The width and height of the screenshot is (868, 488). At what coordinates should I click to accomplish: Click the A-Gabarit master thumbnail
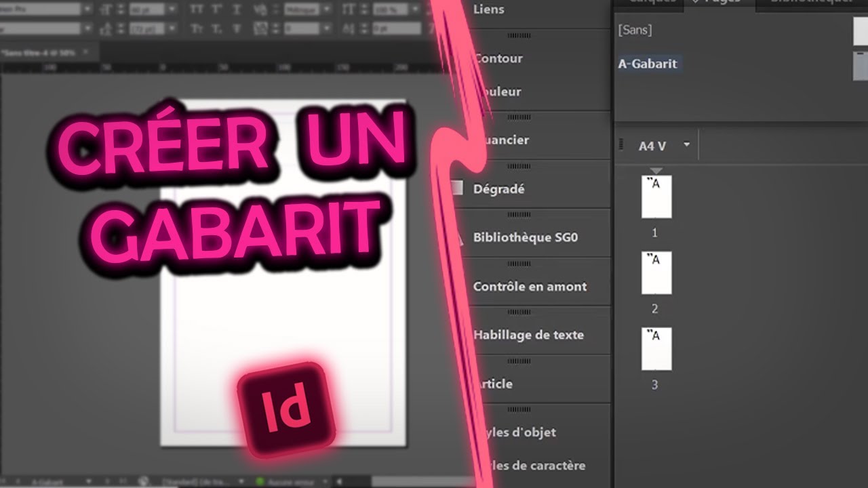tap(860, 65)
